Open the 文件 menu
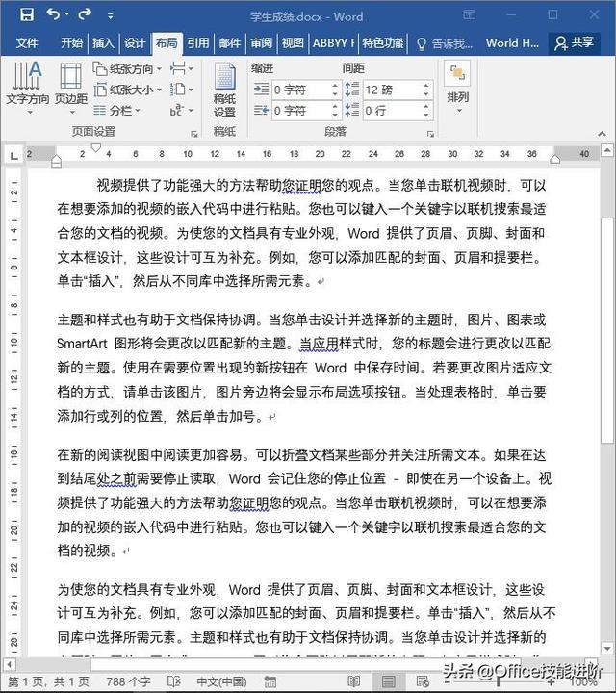 click(27, 43)
